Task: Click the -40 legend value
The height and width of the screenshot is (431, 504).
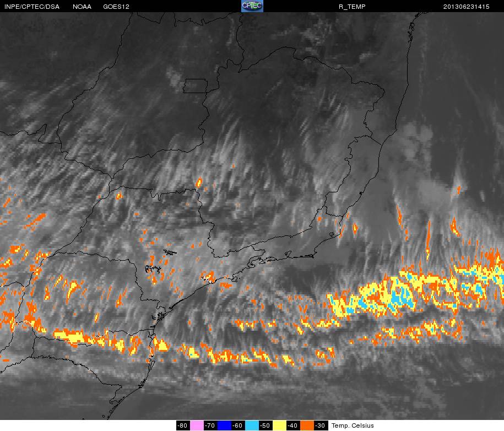Action: tap(293, 425)
